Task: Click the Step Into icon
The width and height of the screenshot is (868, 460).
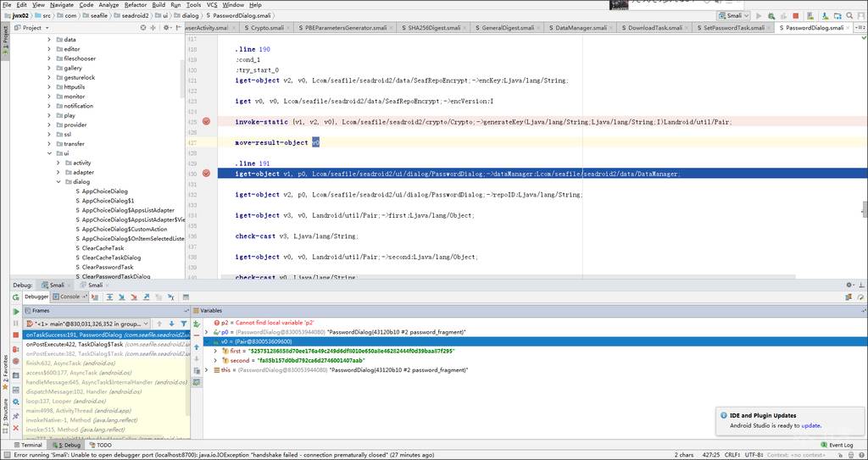Action: click(122, 297)
